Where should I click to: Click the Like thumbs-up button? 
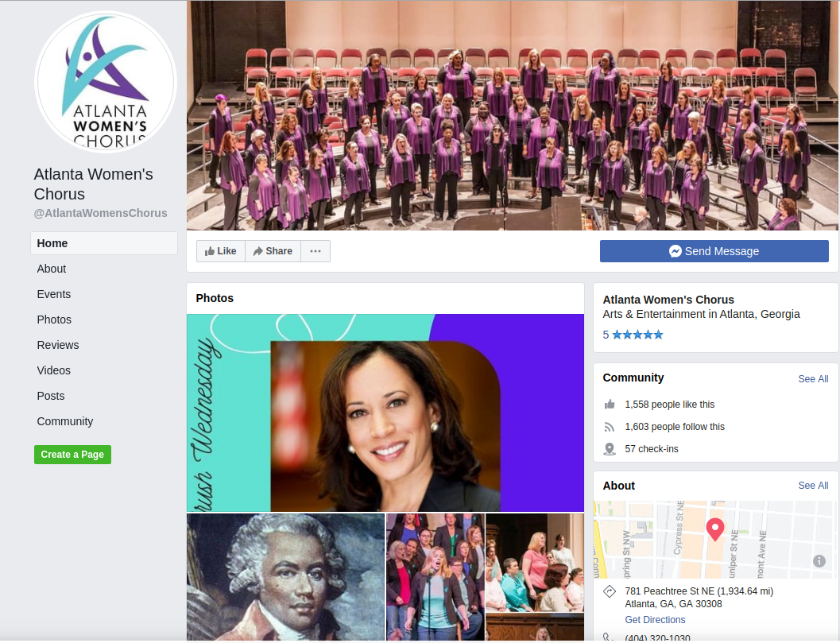tap(221, 251)
